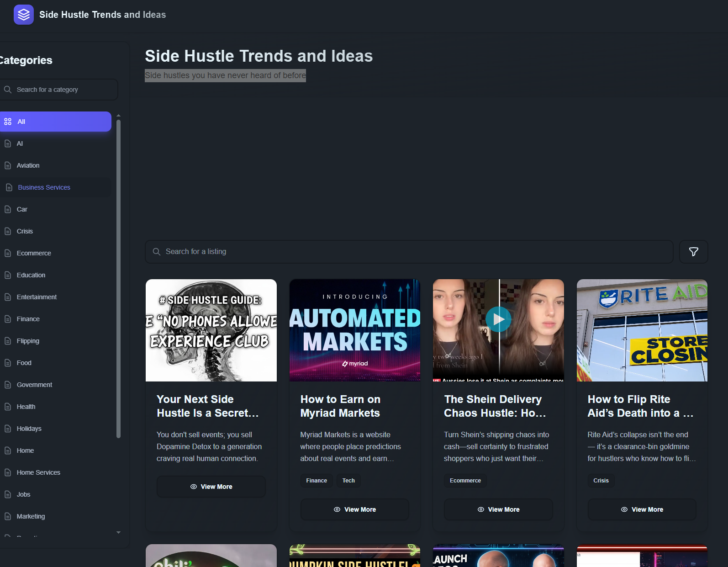Click the Ecommerce tag on the Shein card

(465, 481)
